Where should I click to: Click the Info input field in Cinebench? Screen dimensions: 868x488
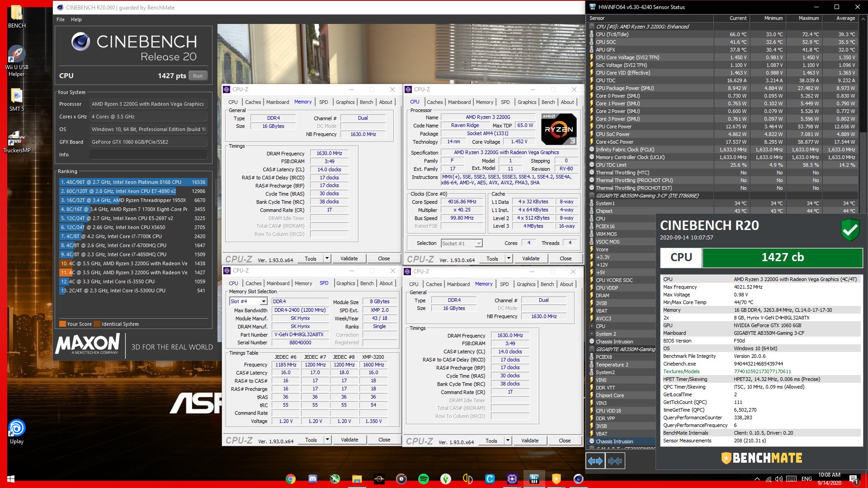coord(148,155)
